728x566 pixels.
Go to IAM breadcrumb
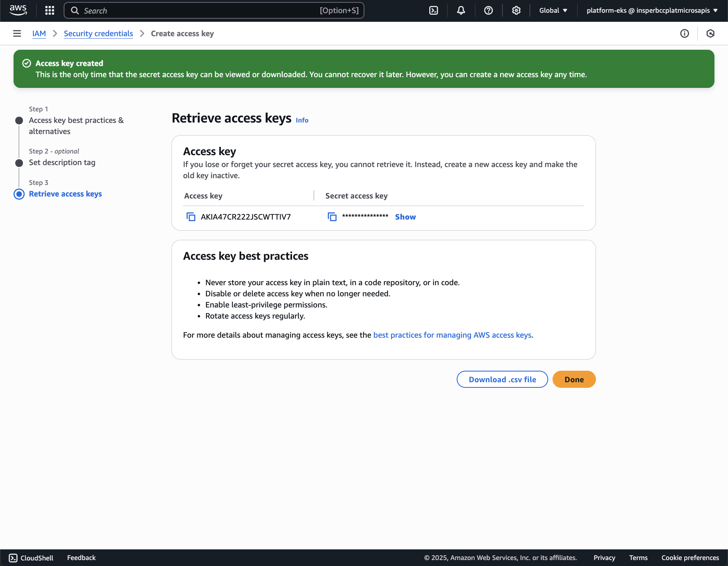point(39,33)
